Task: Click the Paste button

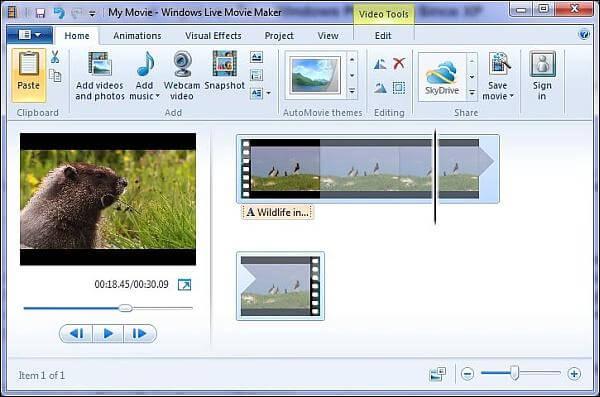Action: [x=29, y=75]
